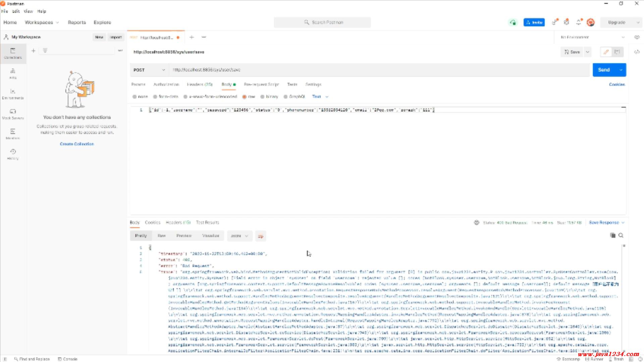The image size is (644, 362).
Task: Open the JSON response format dropdown
Action: [x=239, y=236]
